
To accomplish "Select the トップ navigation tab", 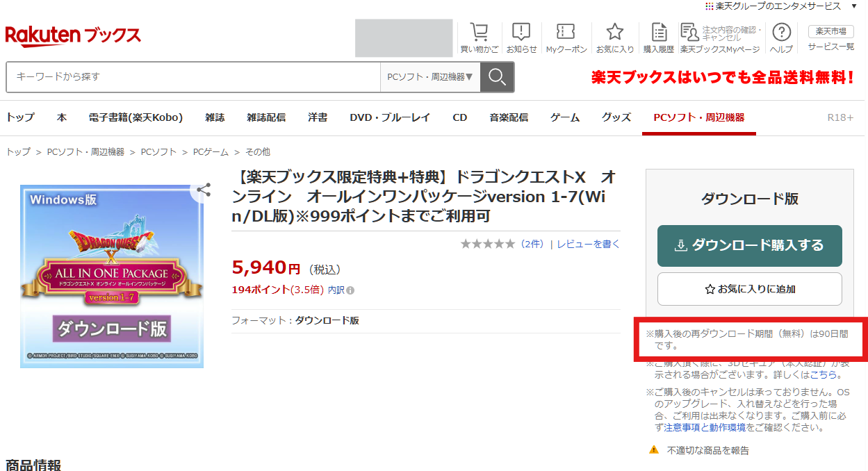I will pos(20,117).
